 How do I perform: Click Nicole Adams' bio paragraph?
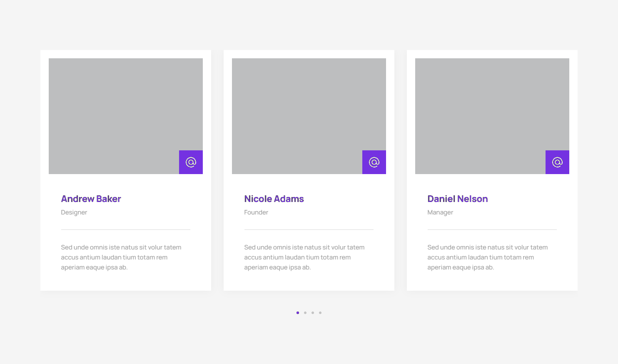coord(304,257)
